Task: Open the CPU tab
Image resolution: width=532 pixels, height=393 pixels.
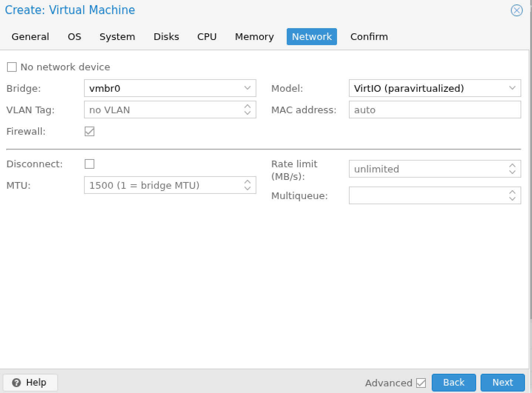Action: (207, 37)
